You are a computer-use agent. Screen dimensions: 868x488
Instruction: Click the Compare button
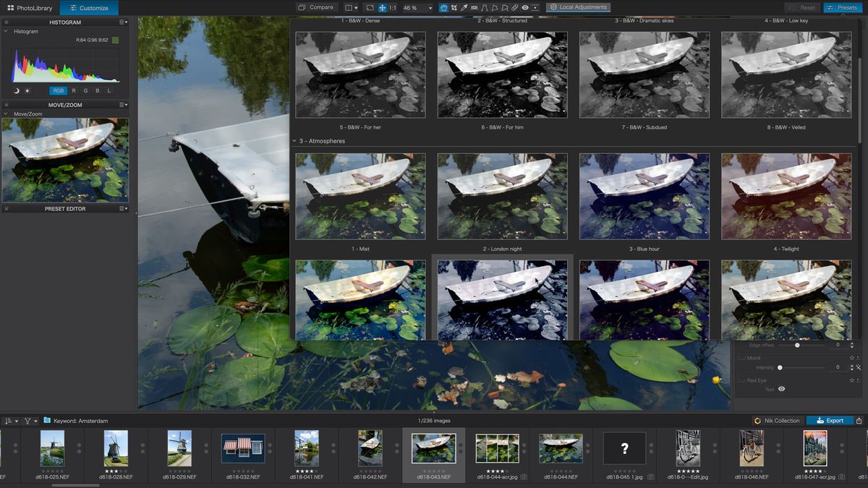pos(315,7)
